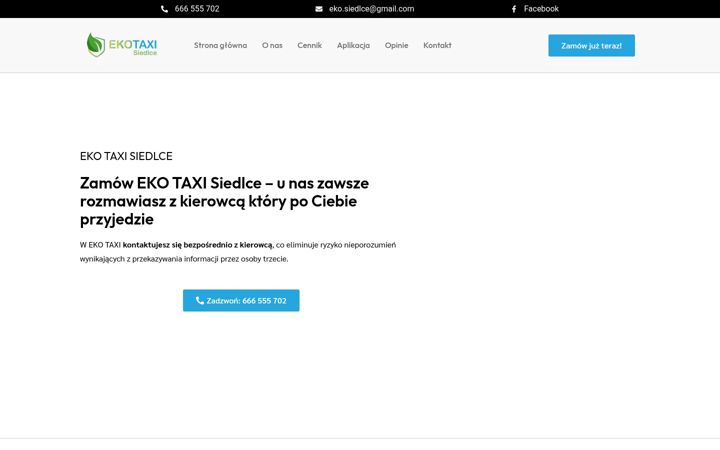Click the phone icon in top bar
Image resolution: width=720 pixels, height=450 pixels.
coord(164,9)
